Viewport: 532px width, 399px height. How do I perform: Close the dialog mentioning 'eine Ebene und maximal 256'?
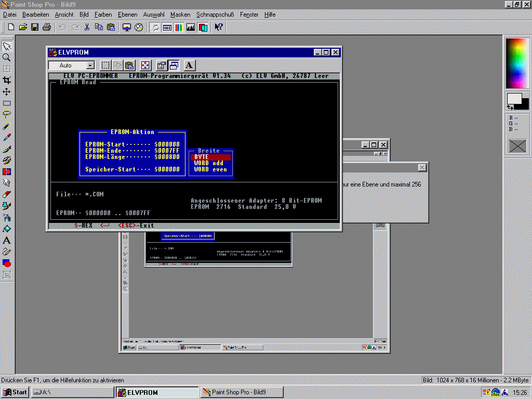pos(422,168)
